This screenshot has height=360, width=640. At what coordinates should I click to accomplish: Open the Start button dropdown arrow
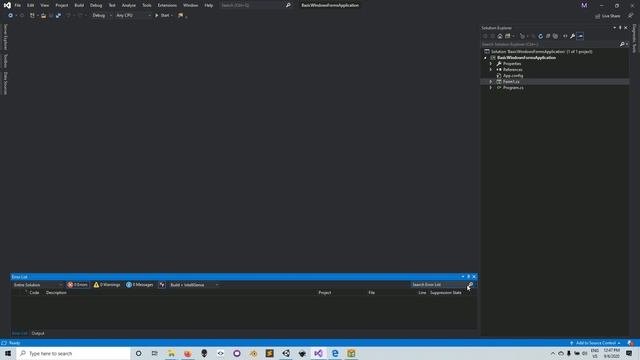[x=172, y=16]
